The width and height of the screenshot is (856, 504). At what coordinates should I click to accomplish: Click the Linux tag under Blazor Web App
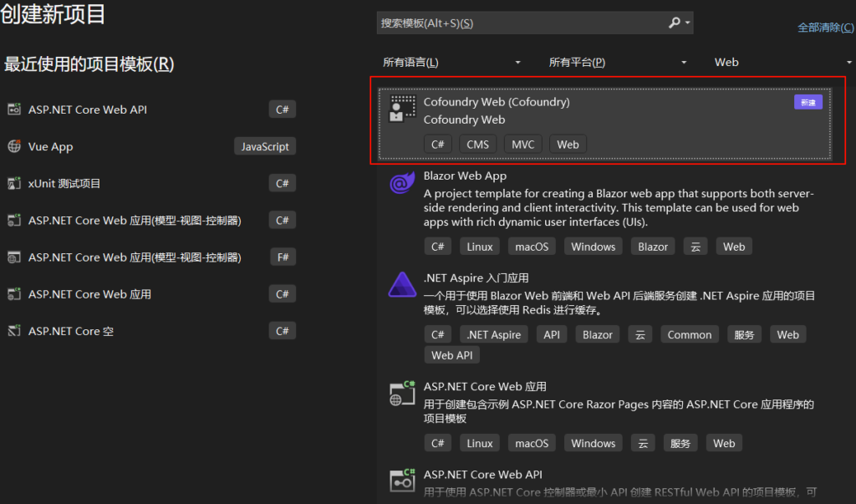click(480, 247)
